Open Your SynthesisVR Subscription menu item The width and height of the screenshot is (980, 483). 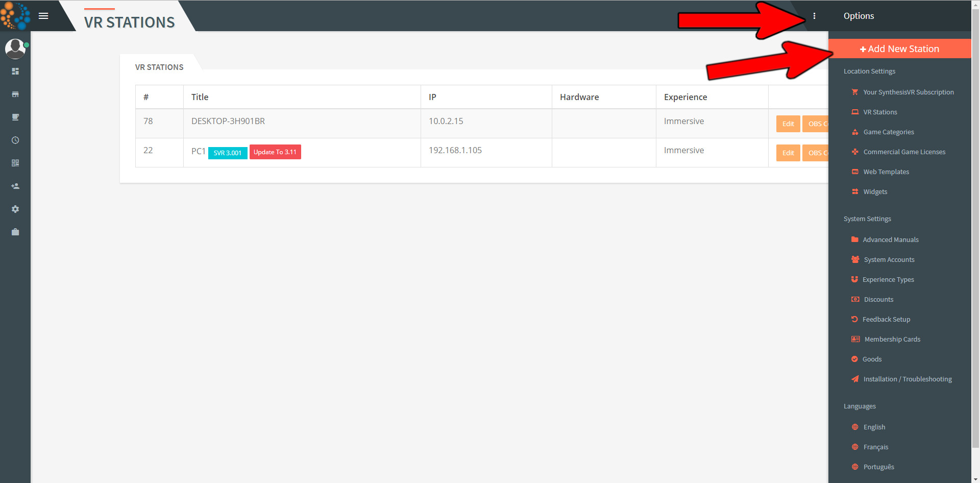coord(908,92)
